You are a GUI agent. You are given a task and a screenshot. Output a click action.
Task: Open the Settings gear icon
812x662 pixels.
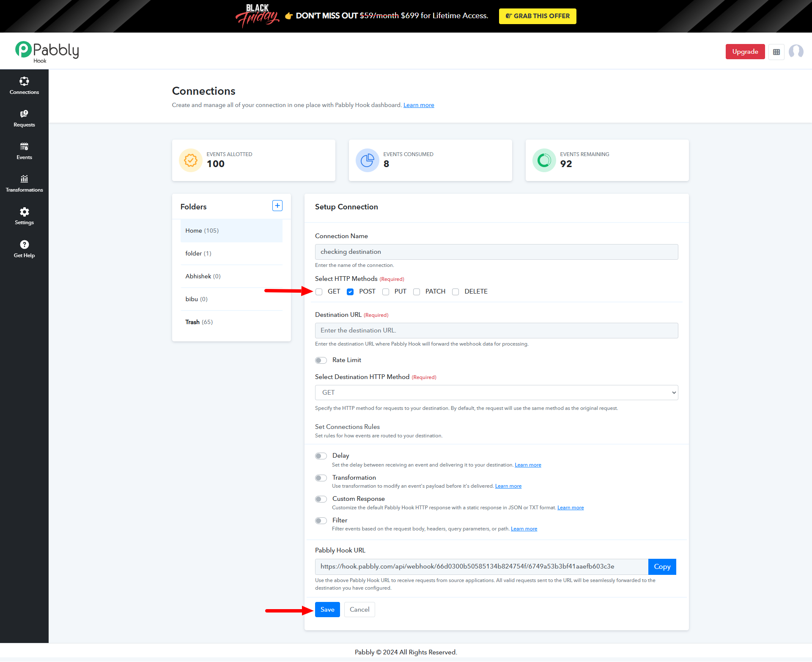click(x=24, y=212)
